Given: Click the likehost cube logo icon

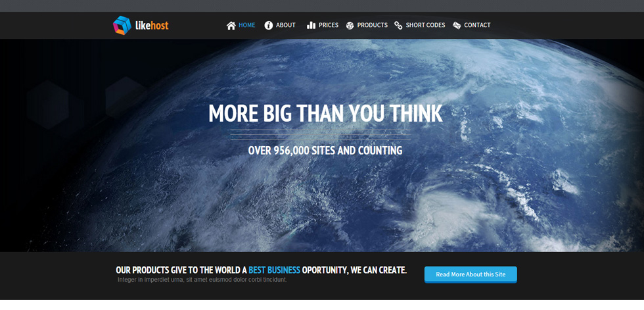Looking at the screenshot, I should point(122,25).
